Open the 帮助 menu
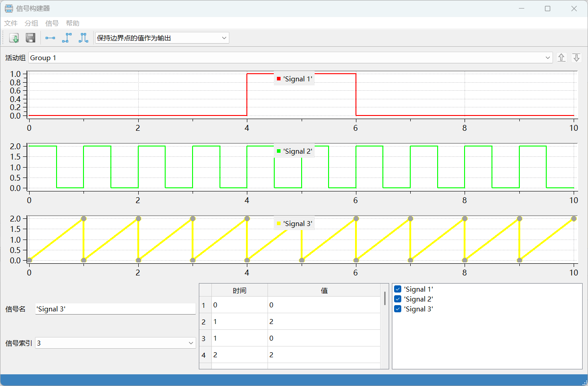588x386 pixels. (x=73, y=23)
